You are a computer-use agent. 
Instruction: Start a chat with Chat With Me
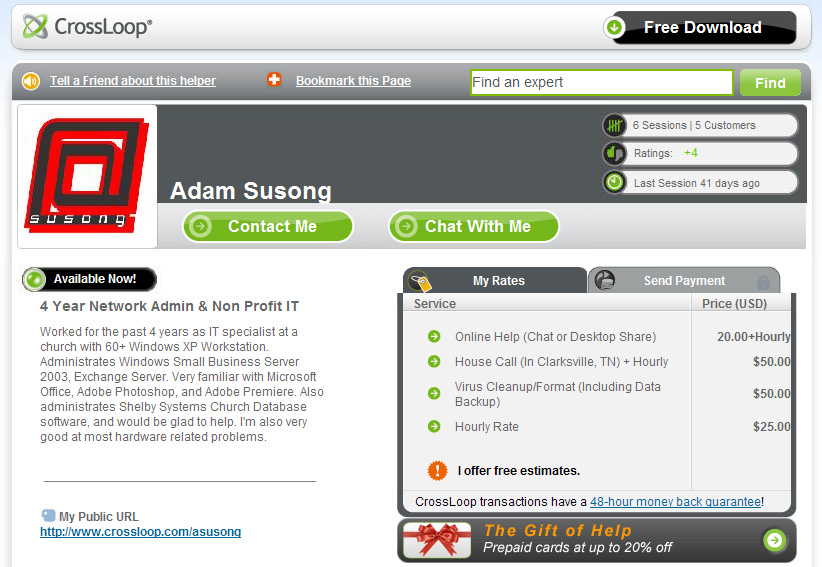point(474,226)
